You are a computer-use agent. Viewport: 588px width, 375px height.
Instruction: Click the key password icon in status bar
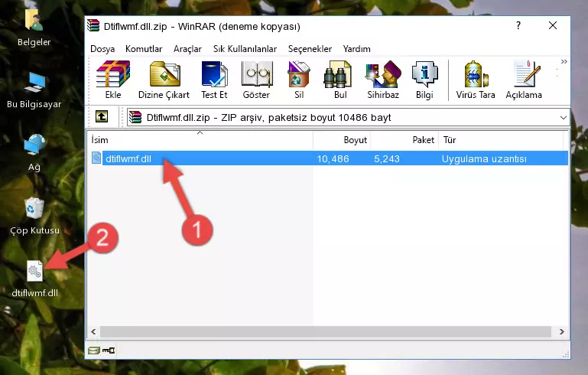tap(109, 351)
